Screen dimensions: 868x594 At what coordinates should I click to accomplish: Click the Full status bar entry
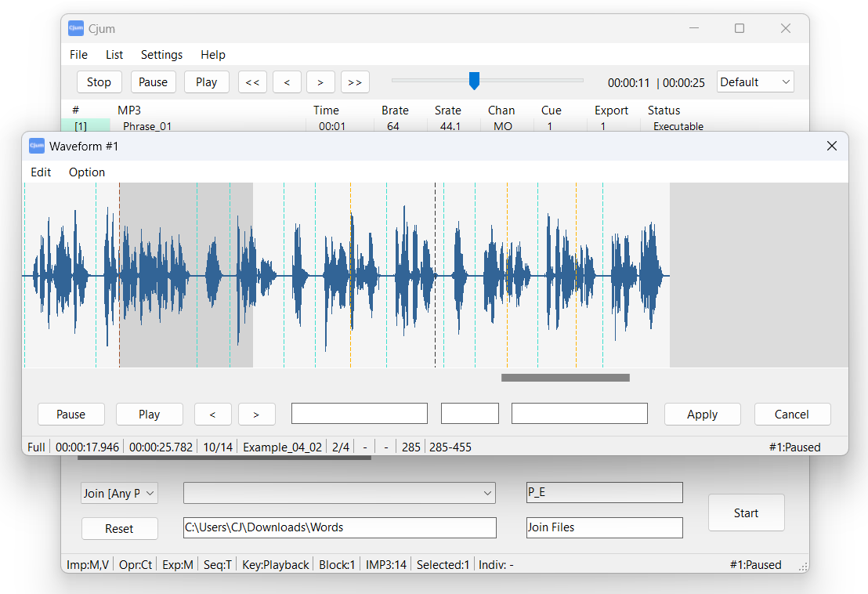pyautogui.click(x=37, y=447)
